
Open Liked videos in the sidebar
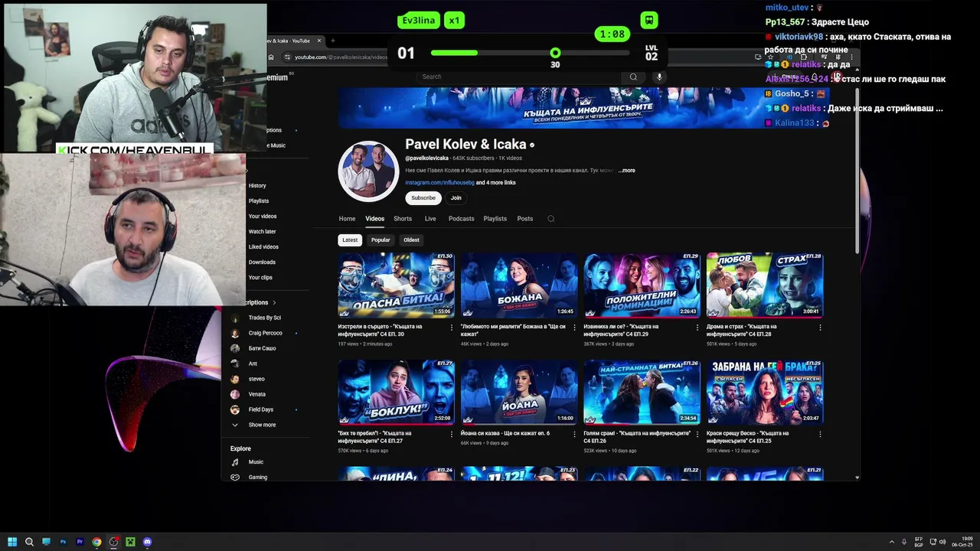point(263,247)
